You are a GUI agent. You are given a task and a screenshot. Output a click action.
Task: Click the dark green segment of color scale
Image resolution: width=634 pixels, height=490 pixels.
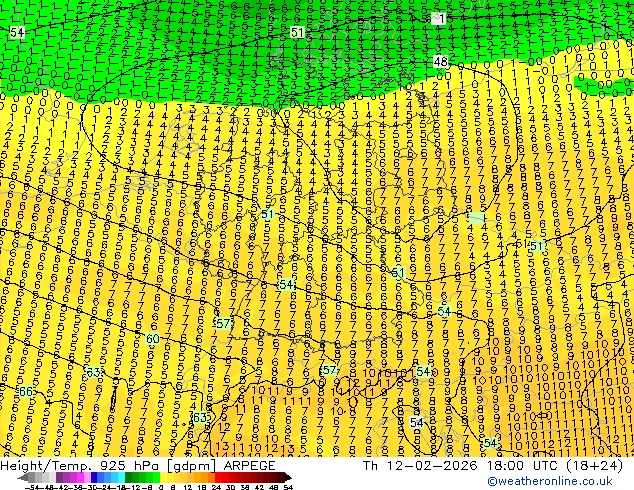coord(129,478)
